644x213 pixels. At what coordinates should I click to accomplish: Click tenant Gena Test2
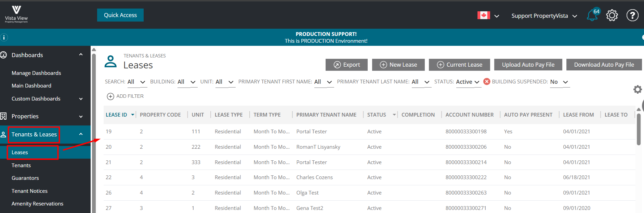tap(310, 208)
